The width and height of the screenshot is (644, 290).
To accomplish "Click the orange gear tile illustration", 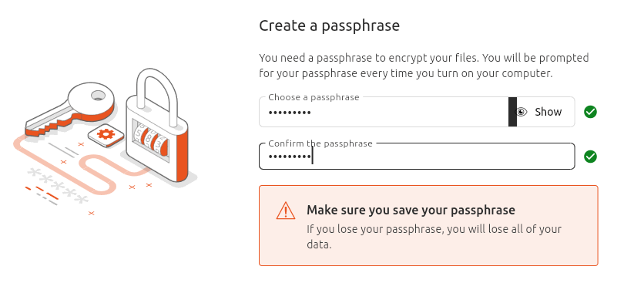I will click(x=106, y=135).
